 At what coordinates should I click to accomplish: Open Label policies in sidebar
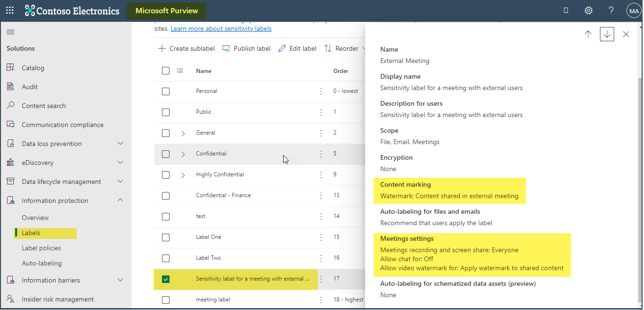click(x=41, y=248)
